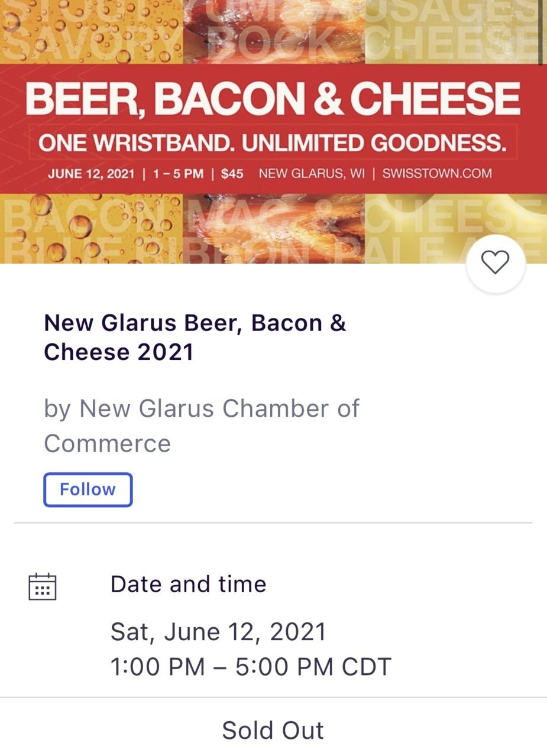Click NEW GLARUS, WI location on banner

coord(312,174)
